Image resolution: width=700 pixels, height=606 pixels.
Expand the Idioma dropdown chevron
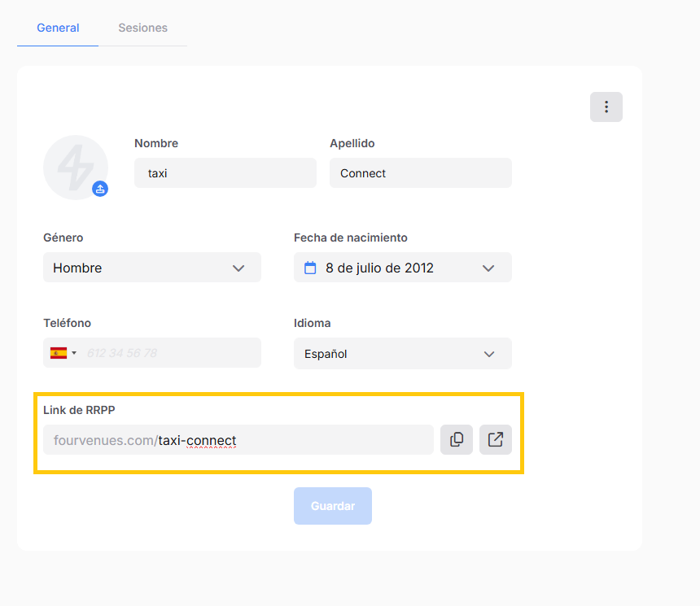(x=489, y=354)
